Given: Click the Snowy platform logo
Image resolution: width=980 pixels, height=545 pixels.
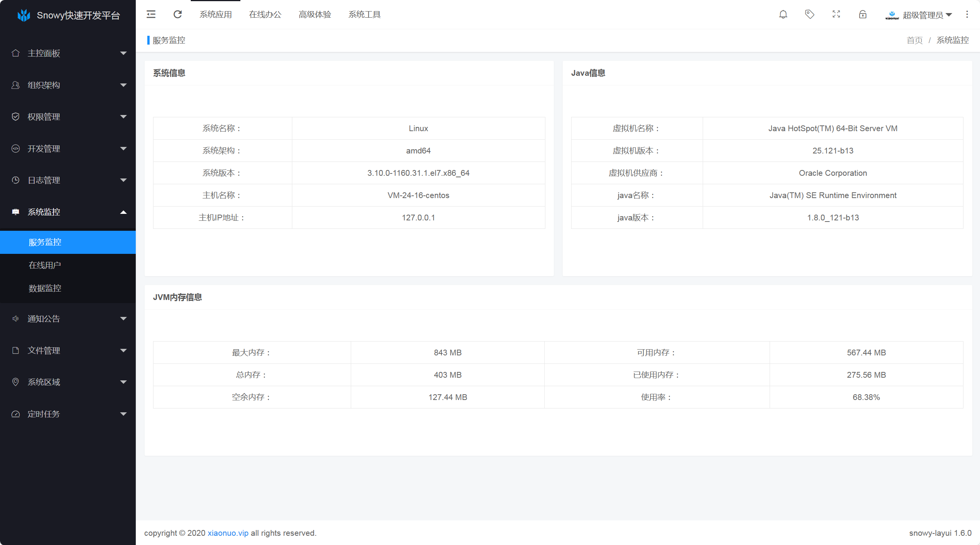Looking at the screenshot, I should tap(24, 15).
